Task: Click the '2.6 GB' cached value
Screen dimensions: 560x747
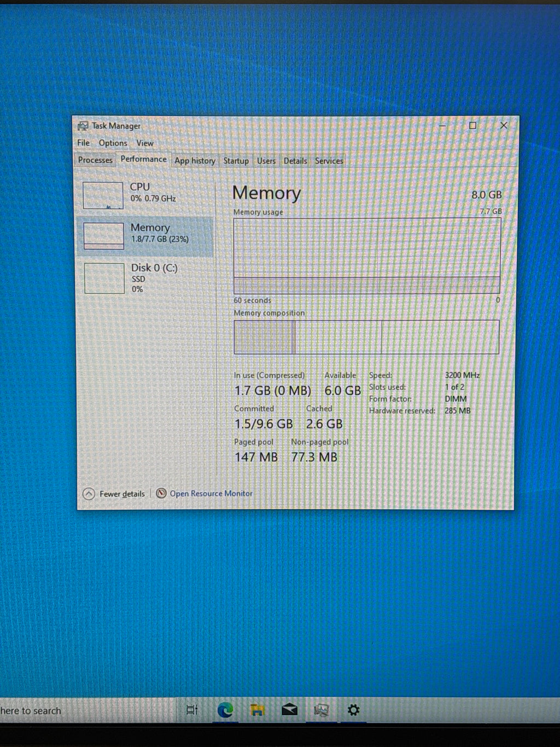Action: [x=324, y=424]
